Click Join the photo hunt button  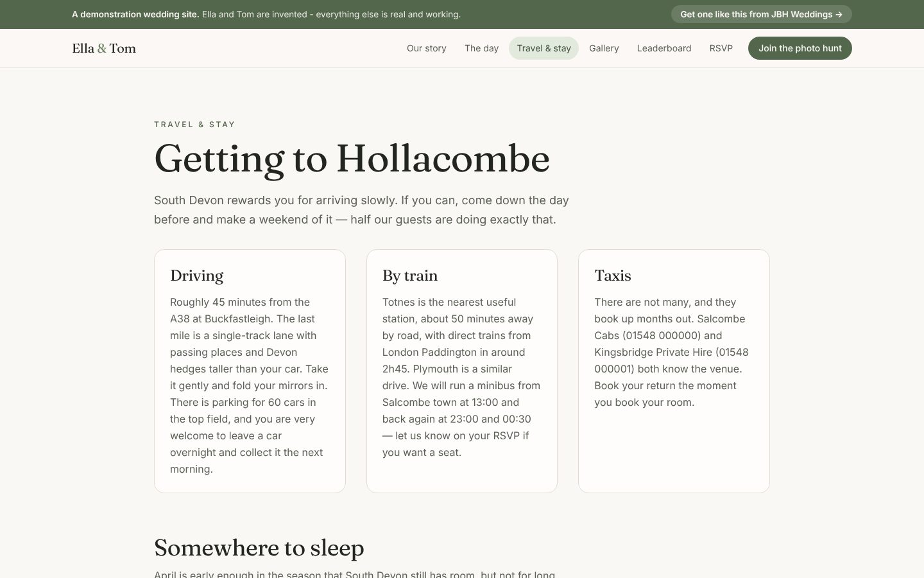[x=800, y=48]
